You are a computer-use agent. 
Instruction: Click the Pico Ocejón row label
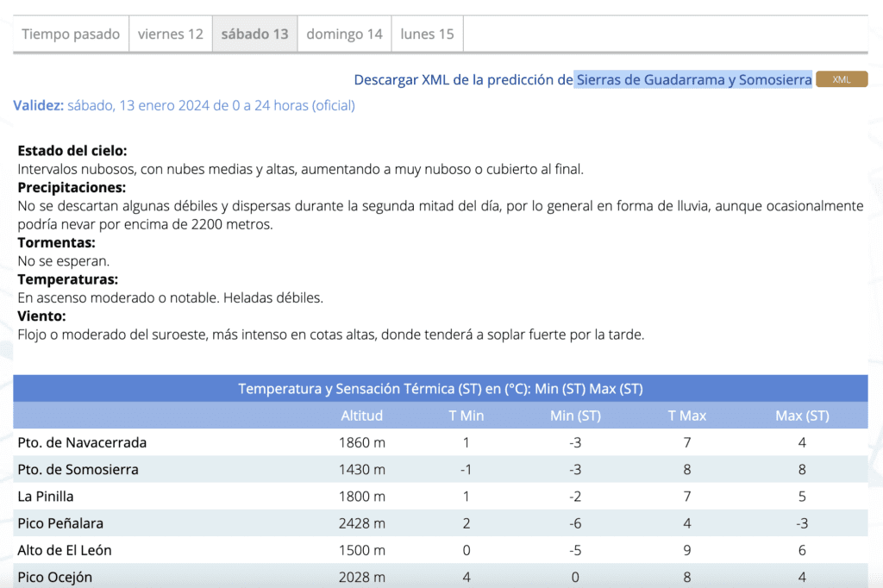tap(54, 577)
